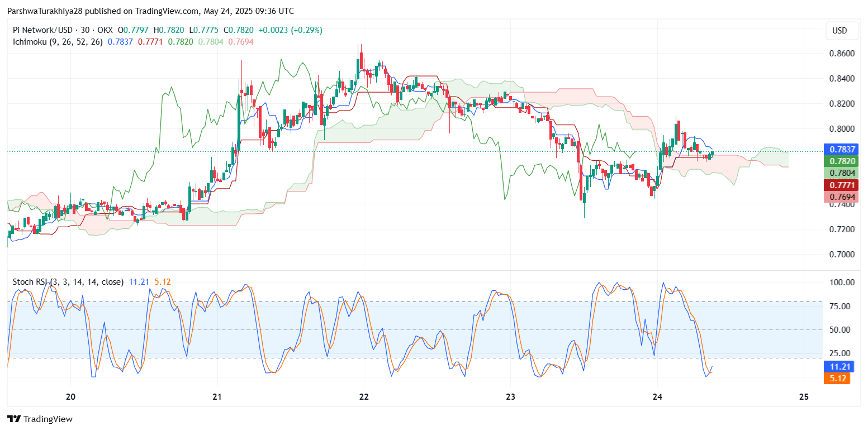
Task: Click the TradingView logo icon
Action: click(14, 419)
